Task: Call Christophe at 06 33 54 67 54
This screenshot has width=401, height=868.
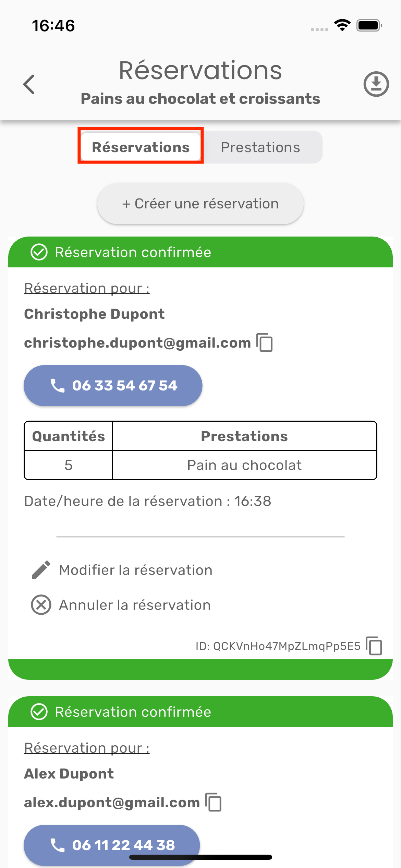Action: click(x=113, y=385)
